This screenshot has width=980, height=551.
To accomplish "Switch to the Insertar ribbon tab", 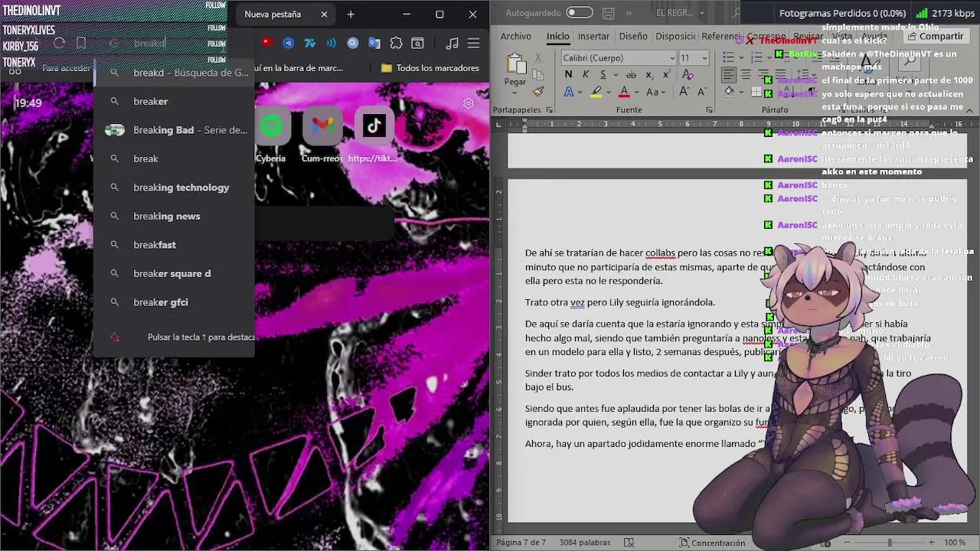I will pyautogui.click(x=594, y=36).
